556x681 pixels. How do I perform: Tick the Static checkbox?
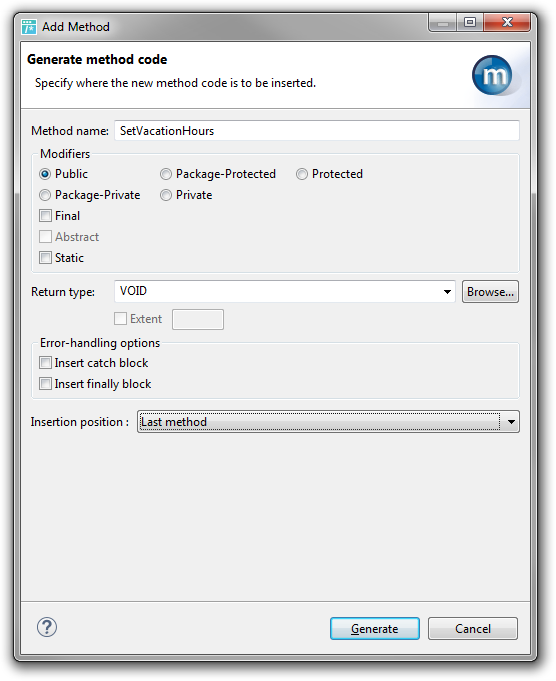tap(45, 258)
